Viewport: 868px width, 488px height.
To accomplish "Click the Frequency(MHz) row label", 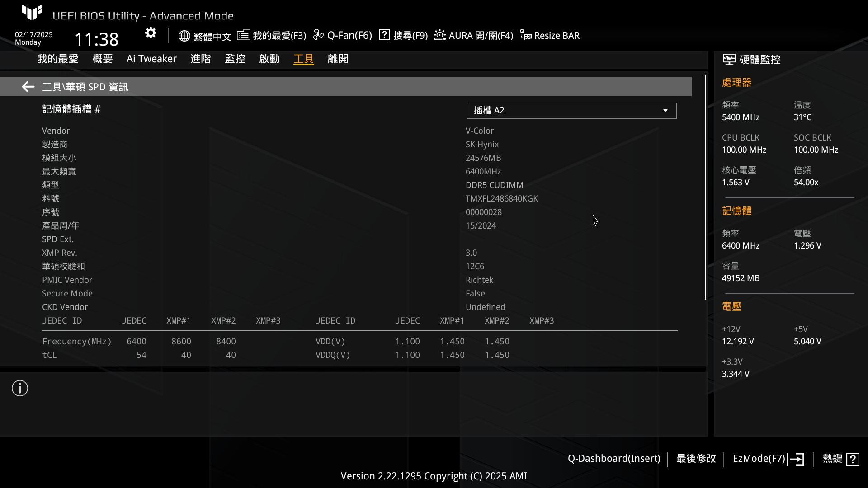I will 77,342.
